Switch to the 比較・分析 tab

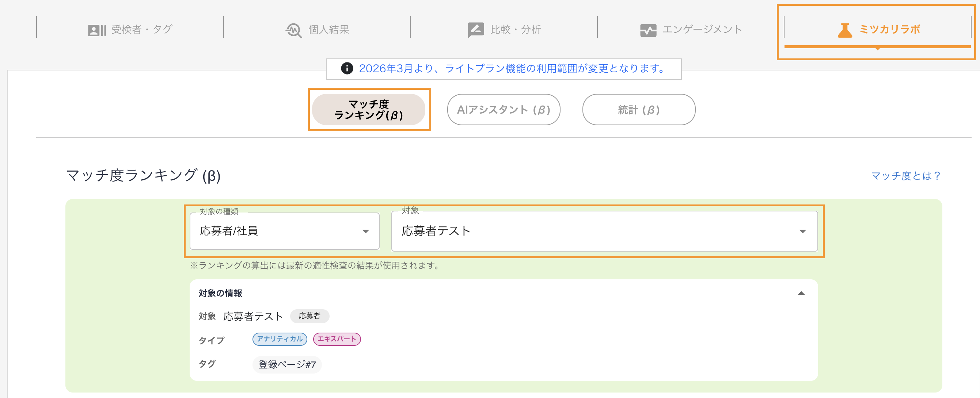pyautogui.click(x=504, y=30)
